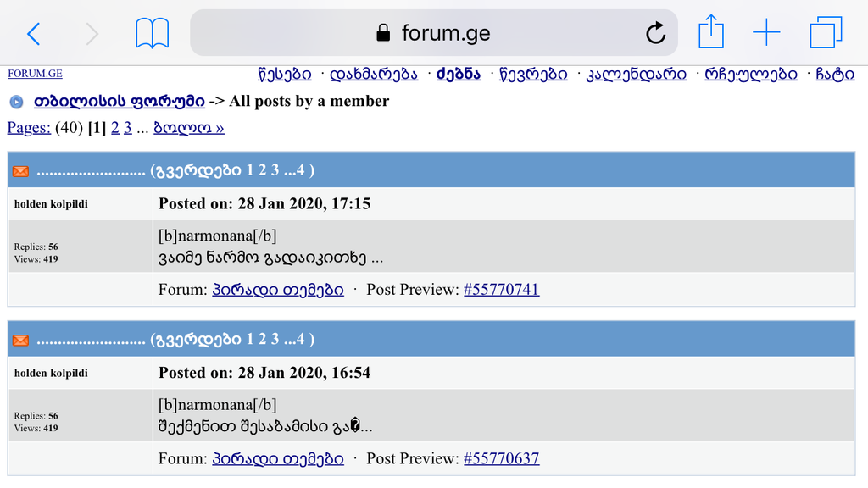
Task: Open the ძებნა search menu link
Action: click(x=459, y=75)
